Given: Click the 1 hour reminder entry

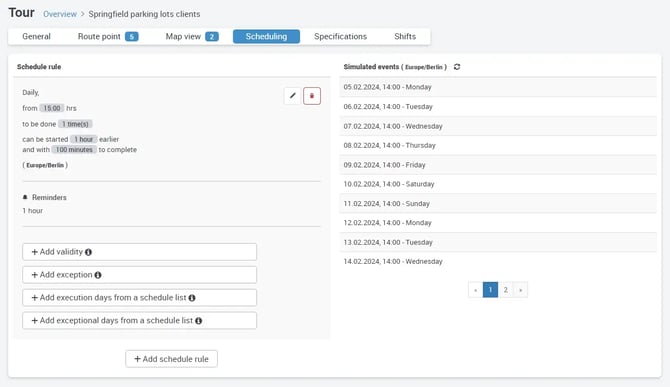Looking at the screenshot, I should 32,211.
